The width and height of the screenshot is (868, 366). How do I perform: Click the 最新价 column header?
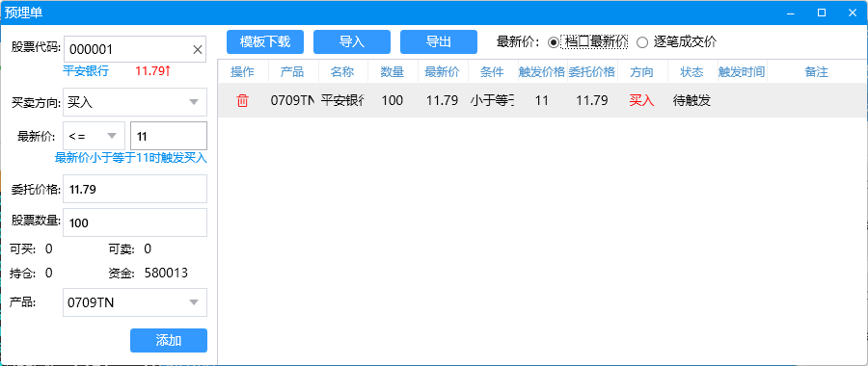point(442,72)
